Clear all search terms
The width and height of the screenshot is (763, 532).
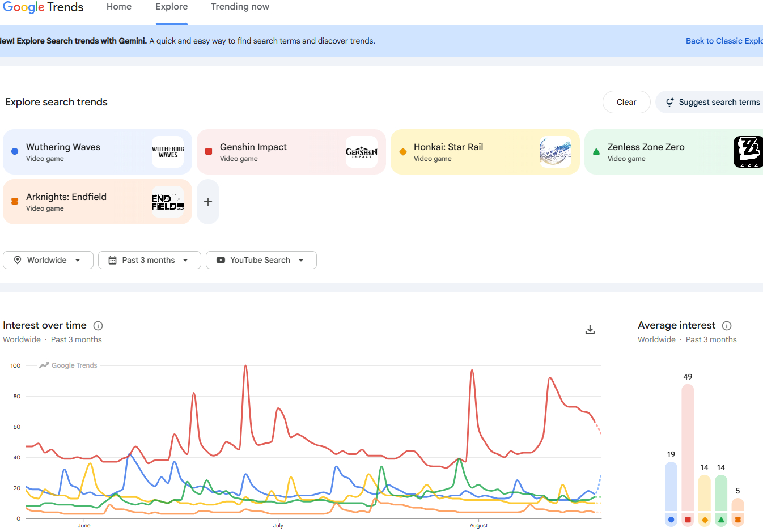(626, 102)
